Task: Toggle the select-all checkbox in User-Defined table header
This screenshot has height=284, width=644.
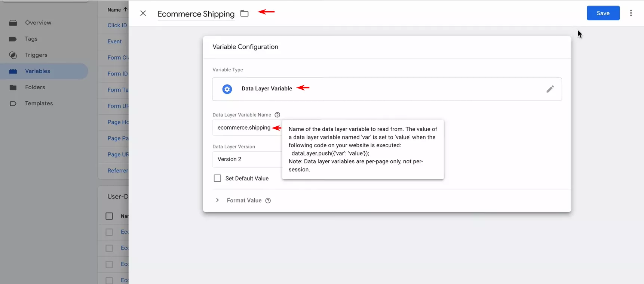Action: click(109, 216)
